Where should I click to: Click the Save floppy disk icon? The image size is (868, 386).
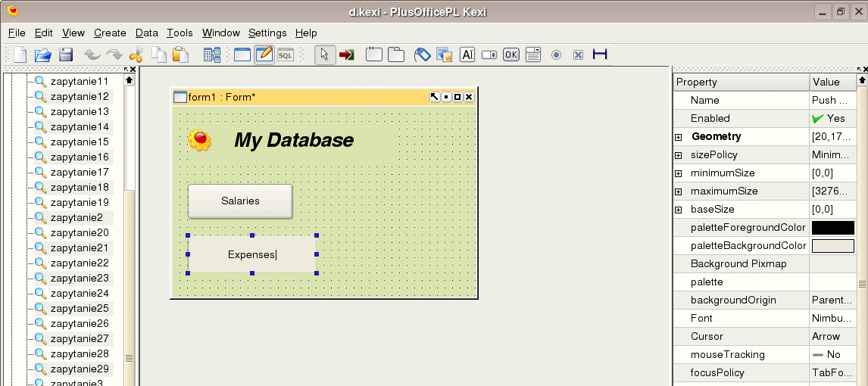point(66,54)
